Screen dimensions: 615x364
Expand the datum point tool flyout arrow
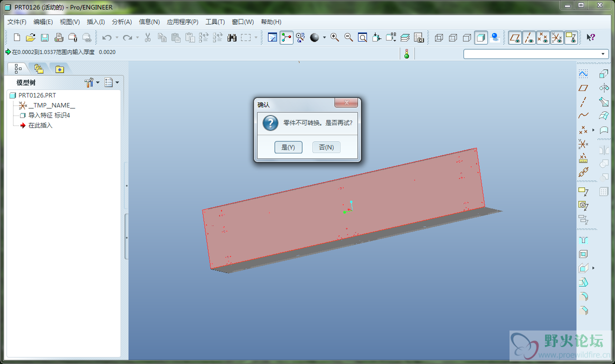click(x=593, y=130)
